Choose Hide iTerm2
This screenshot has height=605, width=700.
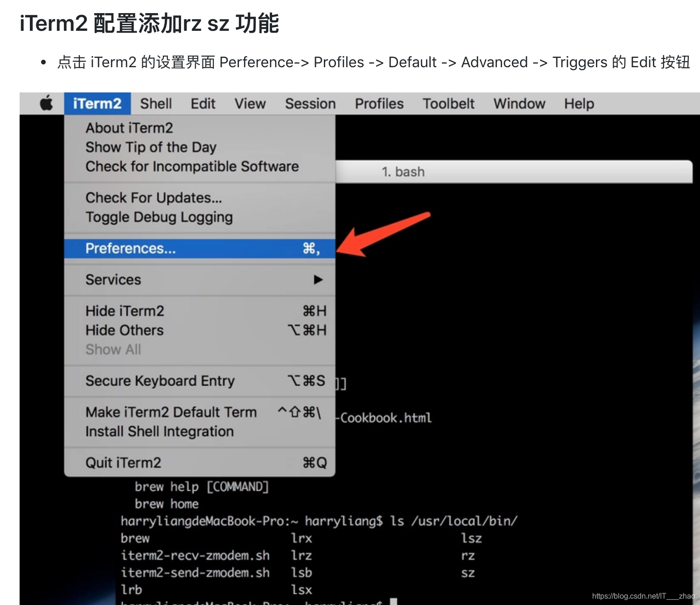coord(200,311)
